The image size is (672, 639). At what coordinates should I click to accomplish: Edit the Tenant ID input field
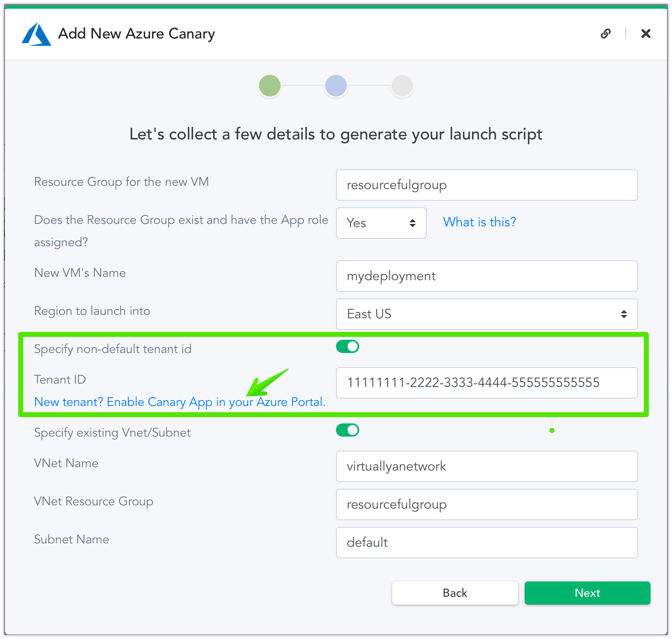pos(487,383)
